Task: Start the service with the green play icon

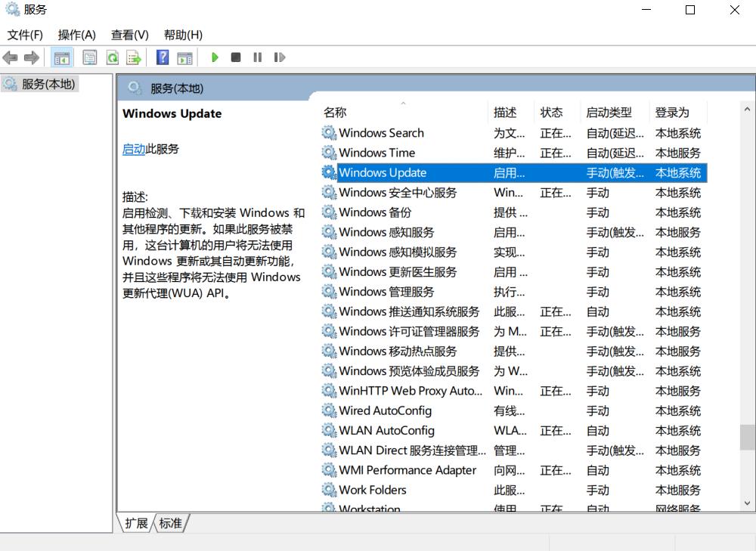Action: pyautogui.click(x=215, y=57)
